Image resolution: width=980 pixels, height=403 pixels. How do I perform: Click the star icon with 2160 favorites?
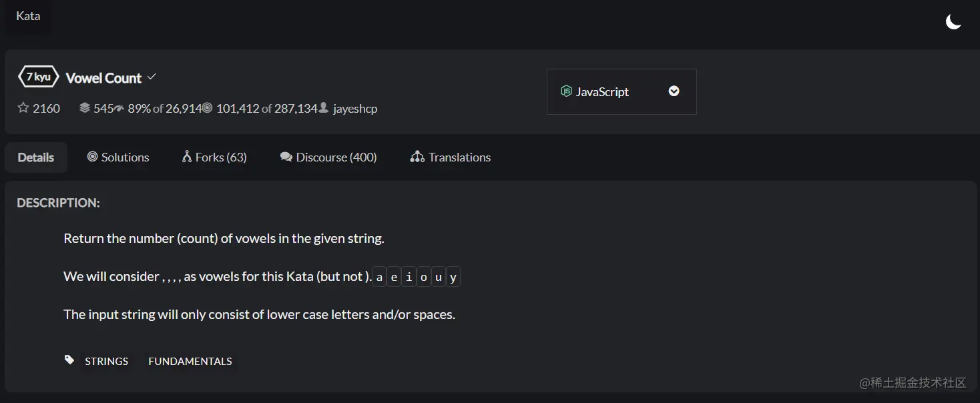tap(23, 107)
